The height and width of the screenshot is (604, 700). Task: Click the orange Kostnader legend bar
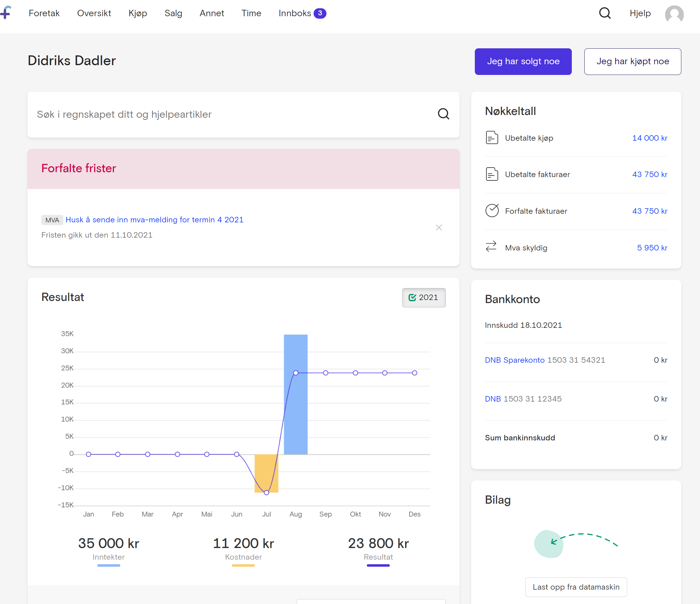(243, 565)
